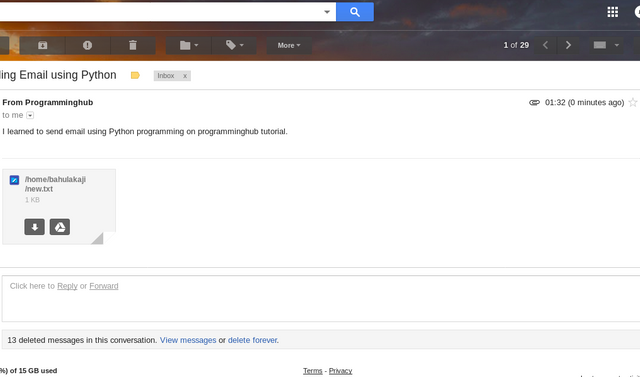Viewport: 640px width, 377px height.
Task: Go to the older conversation arrow
Action: coord(568,45)
